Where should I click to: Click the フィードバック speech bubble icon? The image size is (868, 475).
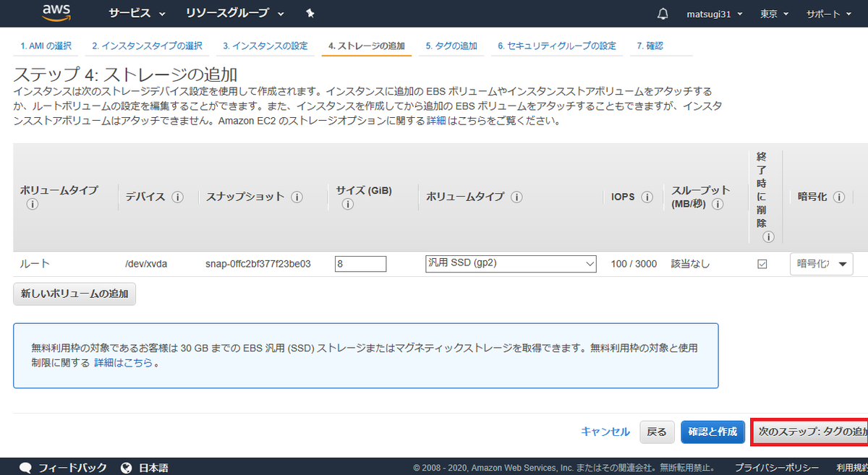[25, 468]
